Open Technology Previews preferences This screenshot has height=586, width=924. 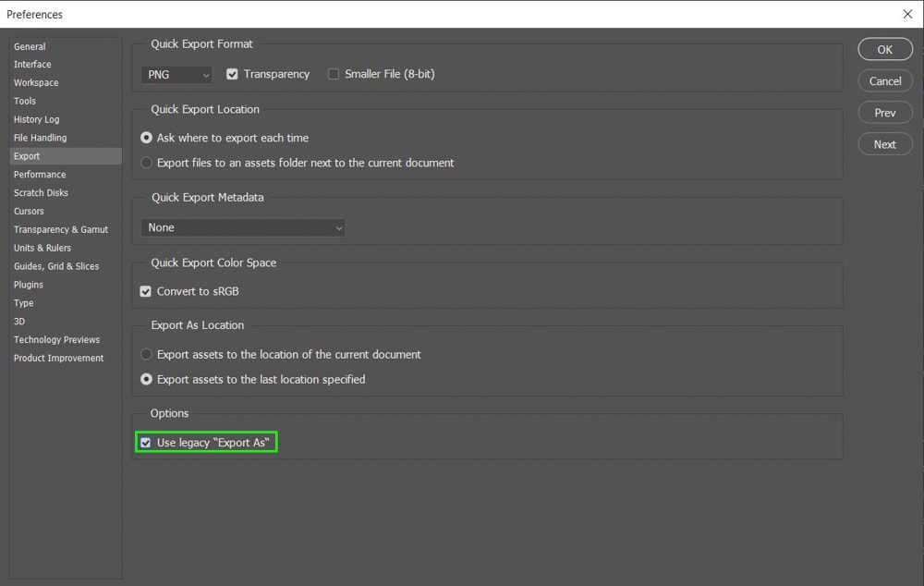[56, 339]
